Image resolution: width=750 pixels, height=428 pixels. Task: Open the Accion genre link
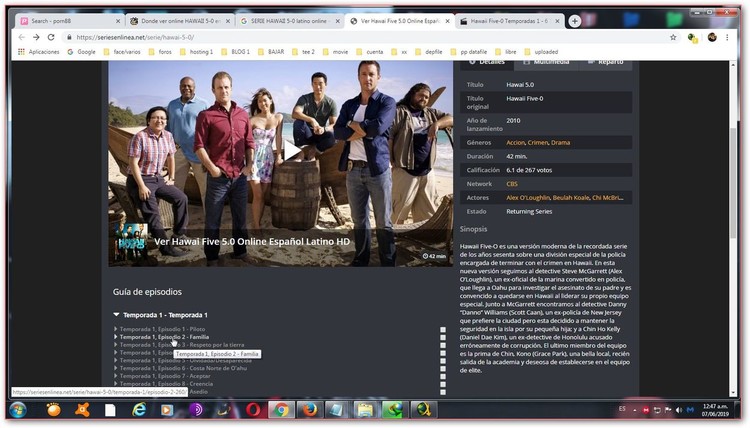(515, 143)
